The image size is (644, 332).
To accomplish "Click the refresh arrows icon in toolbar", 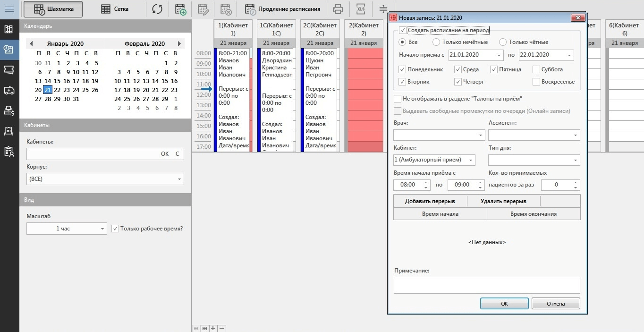I will tap(157, 9).
